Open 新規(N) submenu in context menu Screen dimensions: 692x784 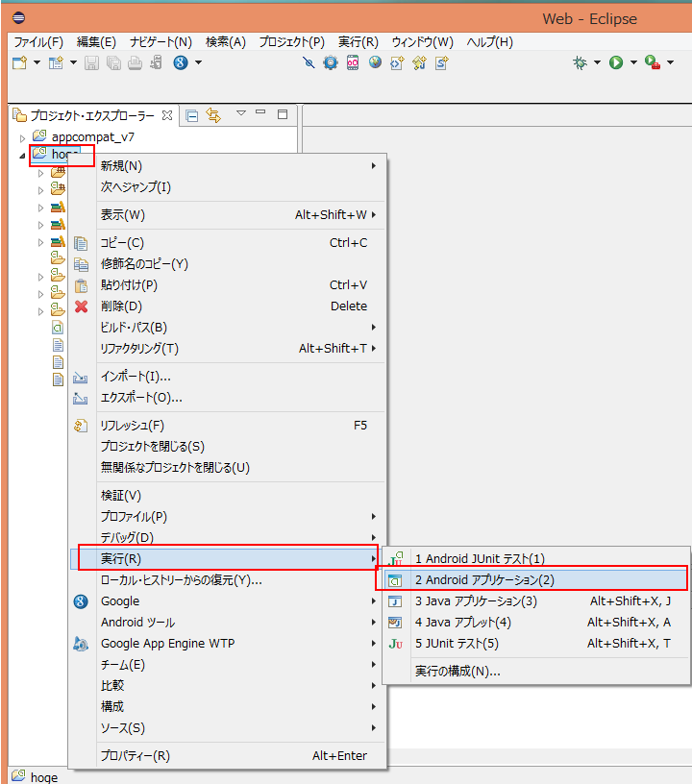point(228,166)
